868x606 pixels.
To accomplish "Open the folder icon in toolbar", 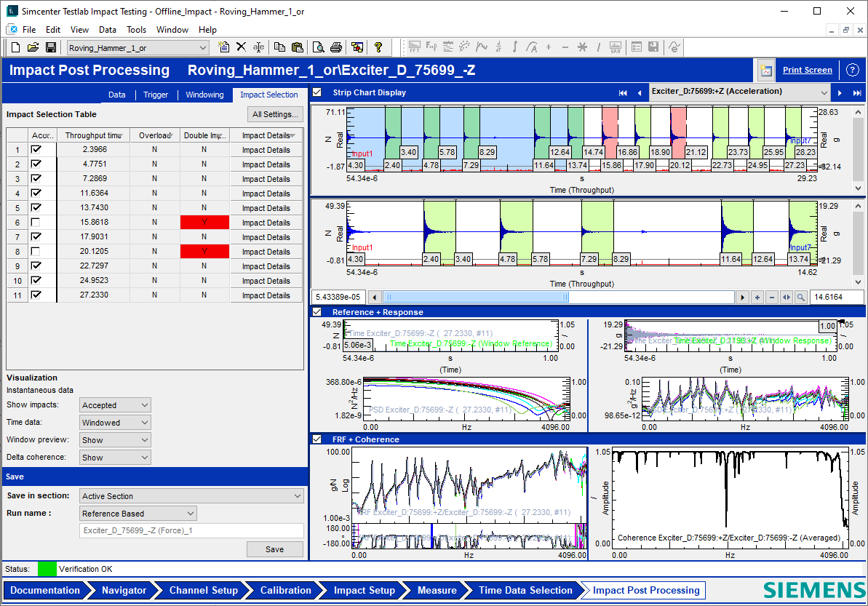I will point(33,47).
